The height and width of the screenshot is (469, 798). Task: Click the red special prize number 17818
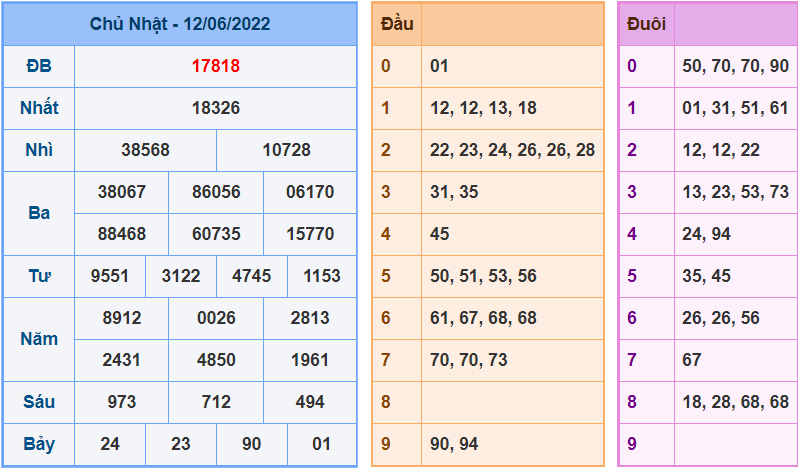216,66
